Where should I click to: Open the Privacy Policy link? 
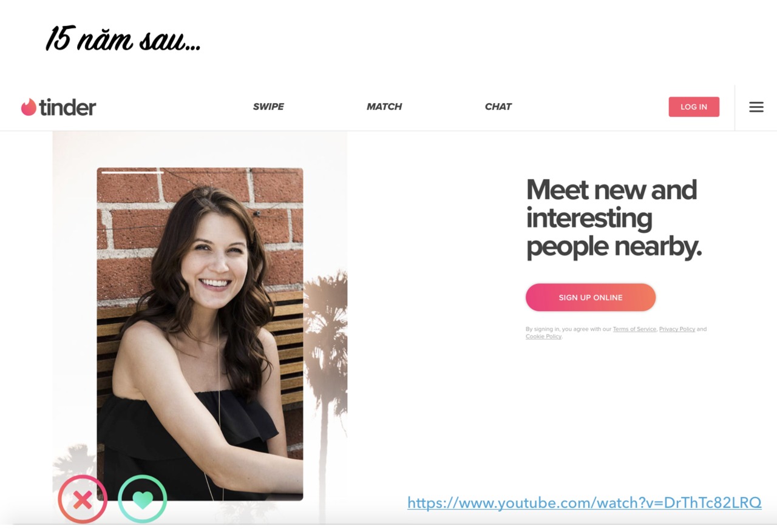tap(677, 329)
